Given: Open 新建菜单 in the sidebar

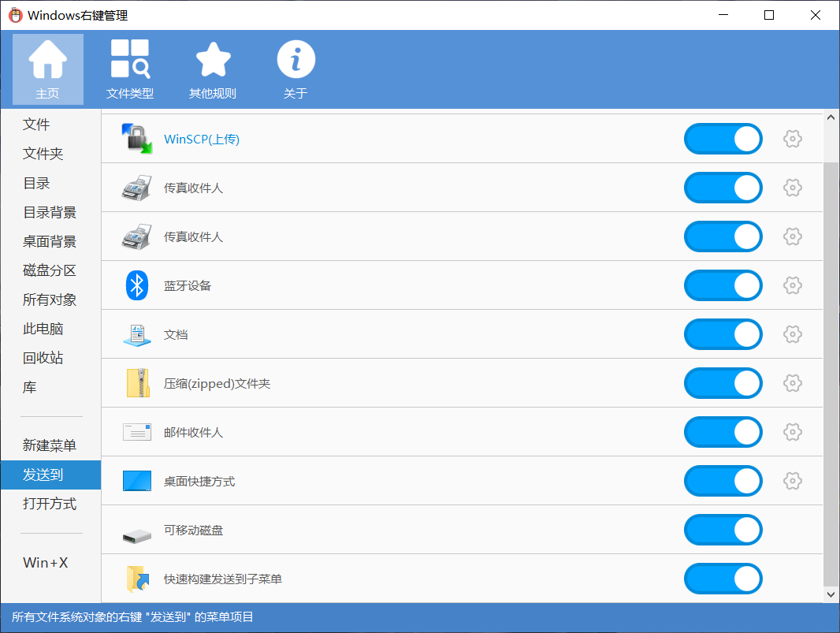Looking at the screenshot, I should coord(51,445).
